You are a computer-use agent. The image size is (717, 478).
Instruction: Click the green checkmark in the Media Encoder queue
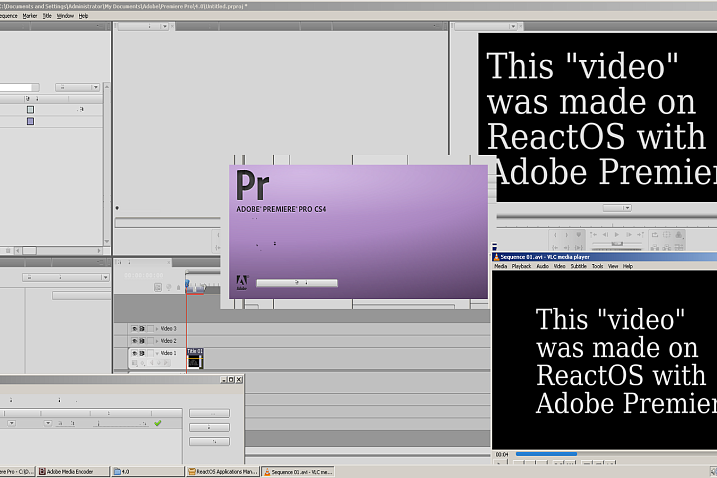point(158,423)
